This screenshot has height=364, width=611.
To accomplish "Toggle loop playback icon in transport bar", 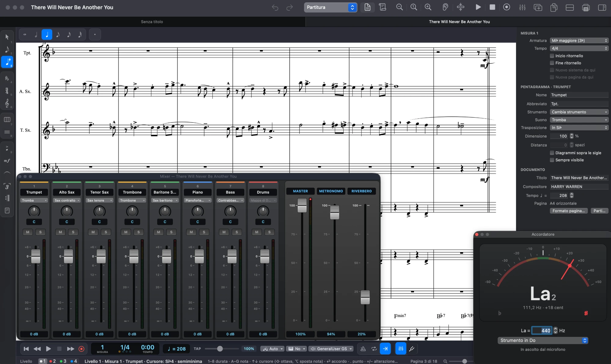I will (x=374, y=349).
